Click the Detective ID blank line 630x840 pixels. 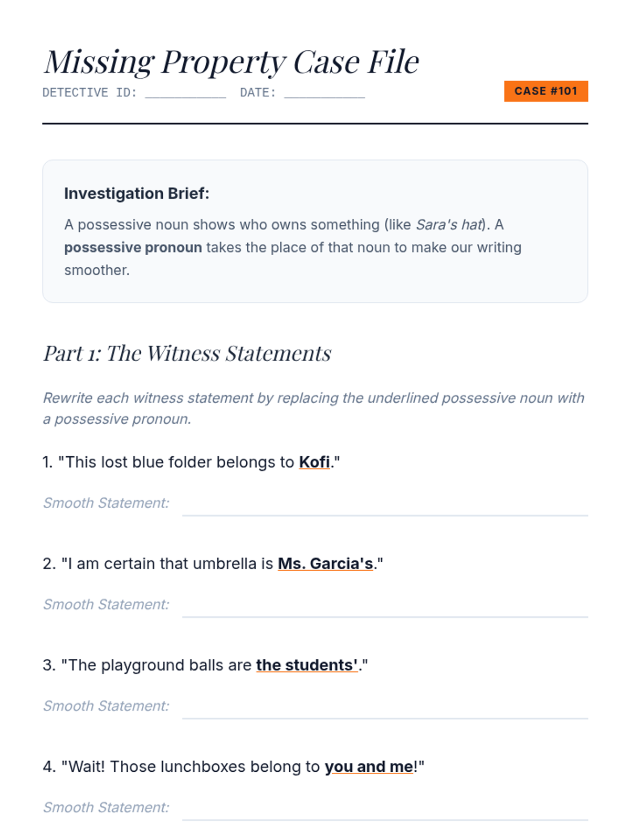pos(185,92)
